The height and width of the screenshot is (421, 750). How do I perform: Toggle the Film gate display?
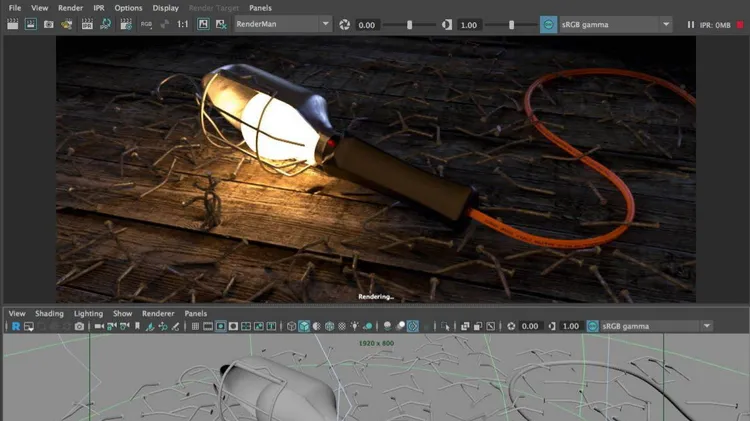click(x=208, y=326)
